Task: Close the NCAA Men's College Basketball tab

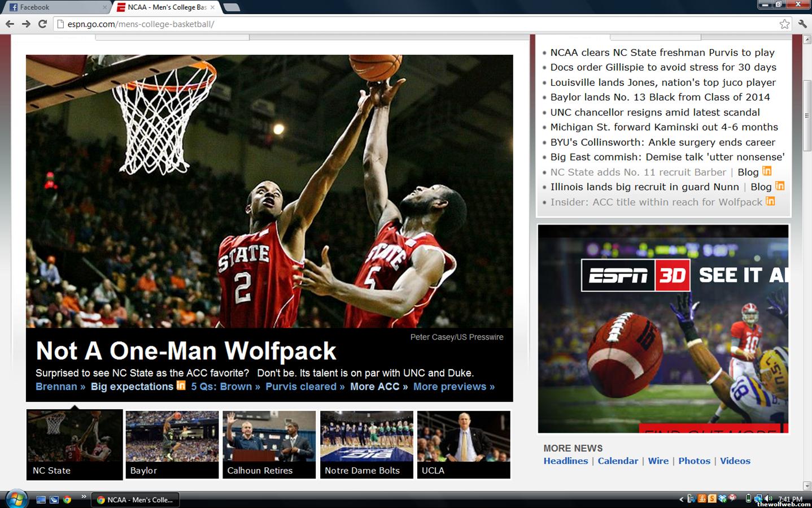Action: pyautogui.click(x=212, y=7)
